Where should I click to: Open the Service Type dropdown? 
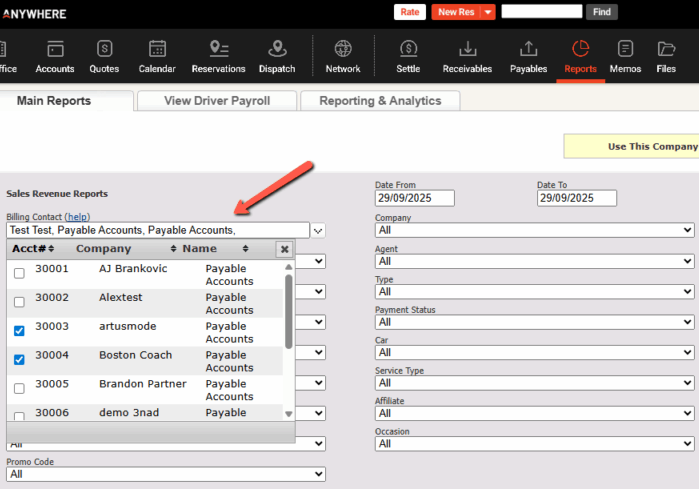pyautogui.click(x=534, y=382)
